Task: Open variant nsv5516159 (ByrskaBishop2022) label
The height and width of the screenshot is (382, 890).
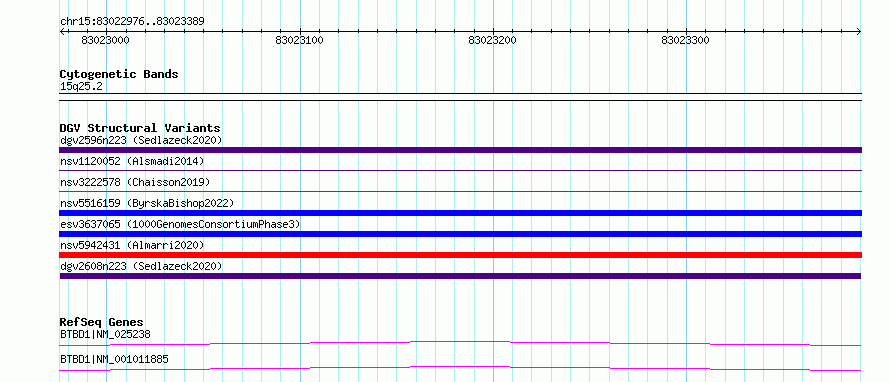Action: [x=146, y=203]
